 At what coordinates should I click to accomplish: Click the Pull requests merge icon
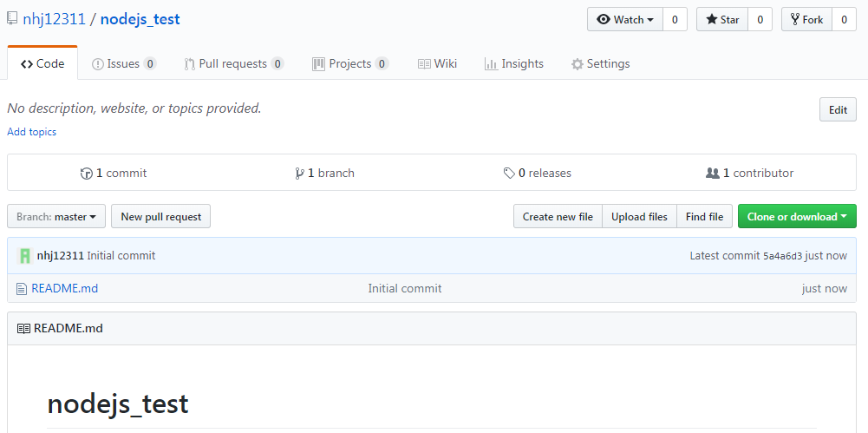189,64
